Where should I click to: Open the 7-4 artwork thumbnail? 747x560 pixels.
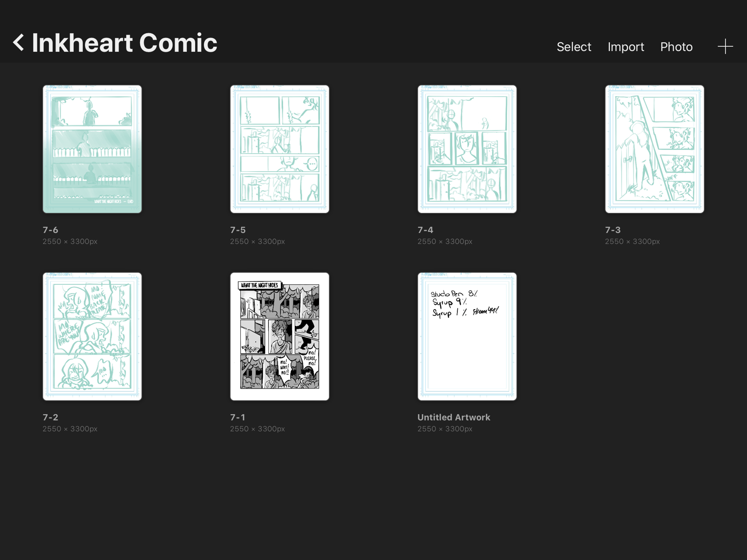467,149
